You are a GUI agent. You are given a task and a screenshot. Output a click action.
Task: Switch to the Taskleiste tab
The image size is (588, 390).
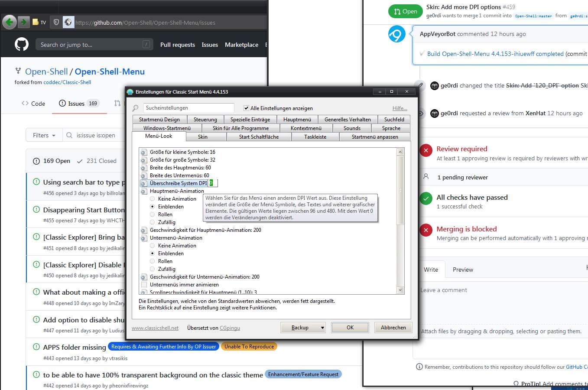tap(315, 137)
